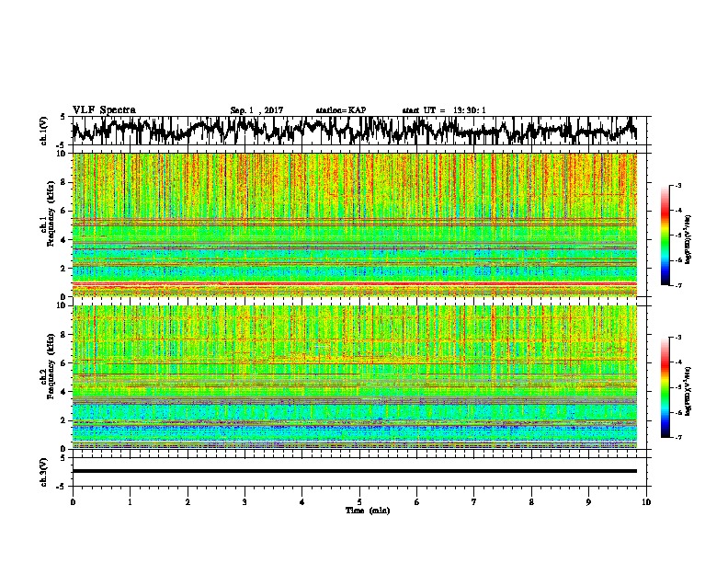728x563 pixels.
Task: Click the "-7" label on ch.1 color bar
Action: point(678,285)
